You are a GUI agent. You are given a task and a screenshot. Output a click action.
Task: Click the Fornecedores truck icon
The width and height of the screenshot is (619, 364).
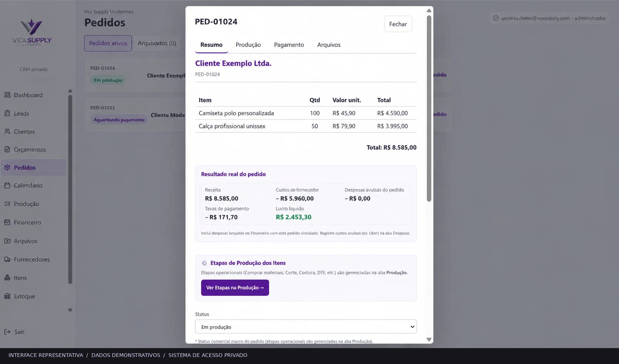(7, 259)
